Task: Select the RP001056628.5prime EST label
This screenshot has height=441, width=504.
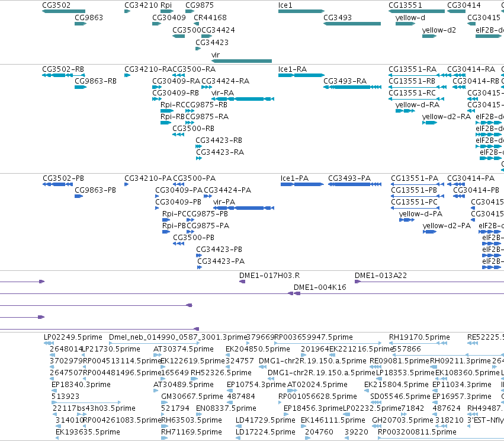Action: point(317,397)
